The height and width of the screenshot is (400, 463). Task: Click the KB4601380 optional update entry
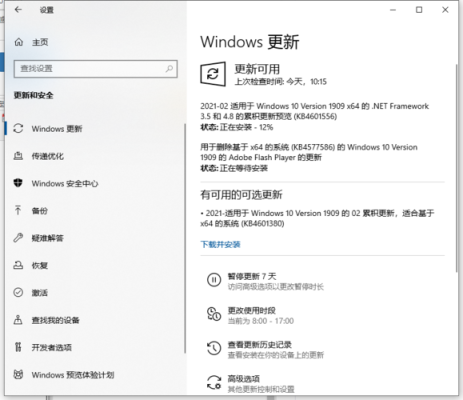click(x=317, y=218)
